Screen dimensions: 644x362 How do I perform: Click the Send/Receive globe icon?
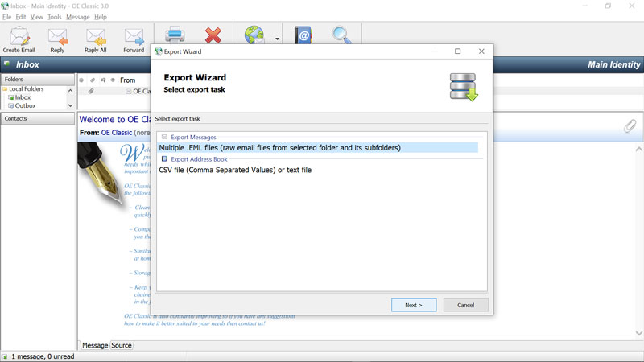pos(254,35)
